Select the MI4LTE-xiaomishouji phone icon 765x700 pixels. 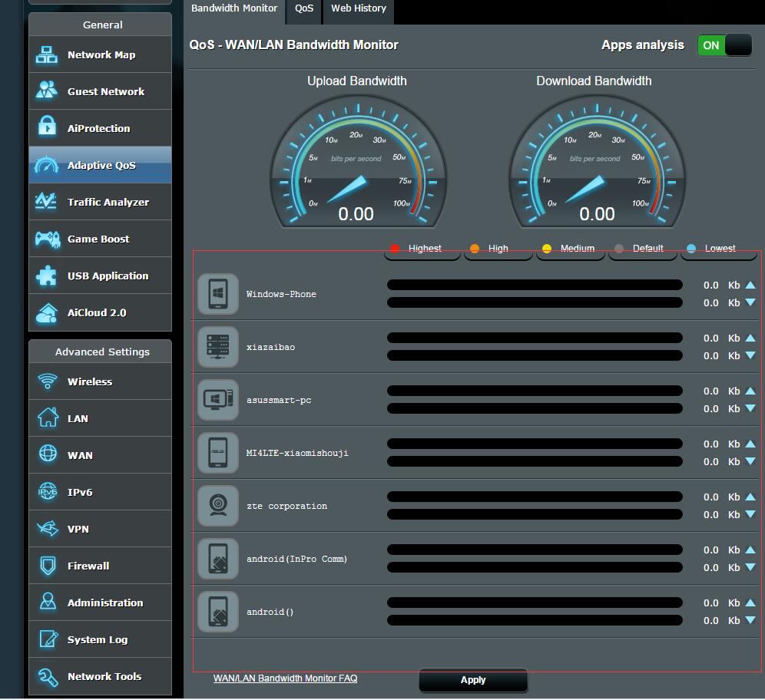coord(218,452)
